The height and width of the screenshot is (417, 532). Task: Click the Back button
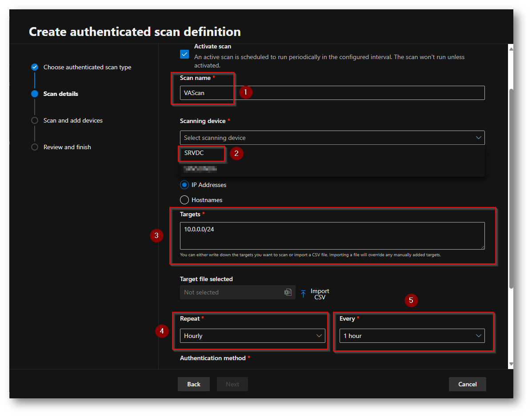coord(193,384)
